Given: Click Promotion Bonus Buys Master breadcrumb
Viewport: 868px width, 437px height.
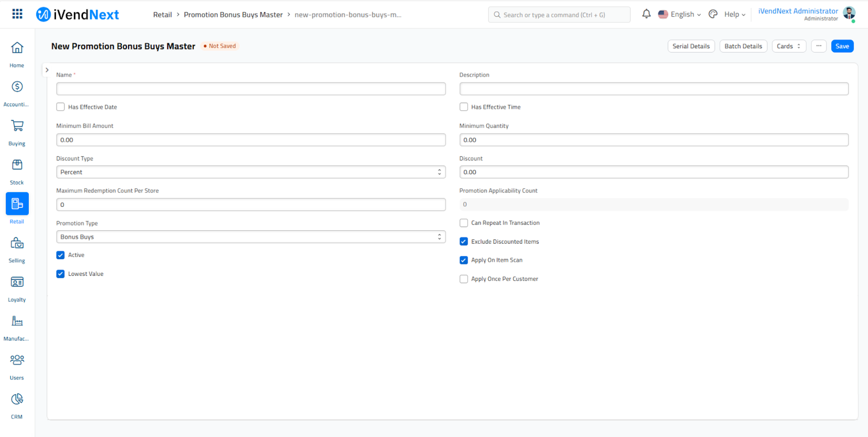Looking at the screenshot, I should [x=233, y=15].
